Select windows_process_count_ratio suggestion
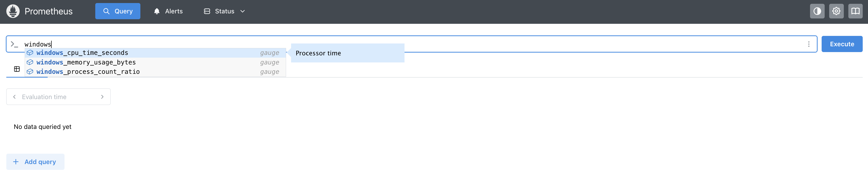 click(x=88, y=72)
